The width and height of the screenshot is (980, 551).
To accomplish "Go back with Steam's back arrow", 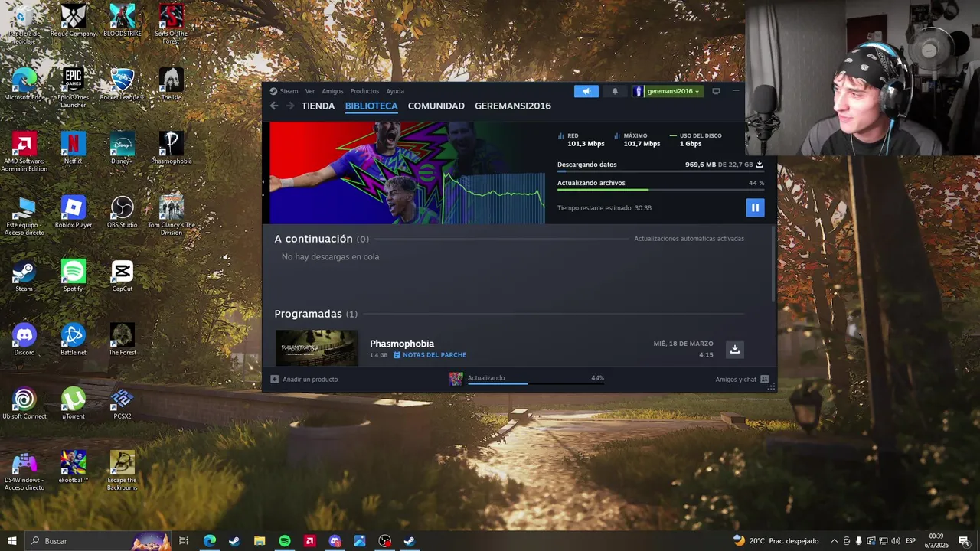I will point(274,106).
